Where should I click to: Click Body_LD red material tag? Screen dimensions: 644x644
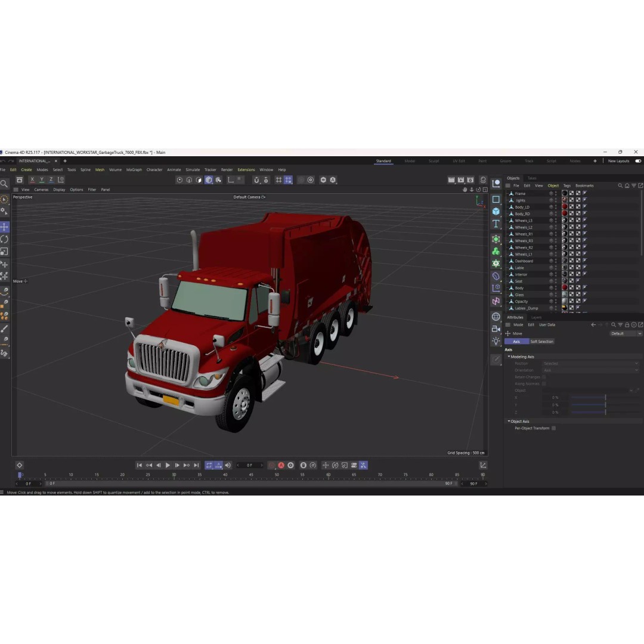coord(565,207)
